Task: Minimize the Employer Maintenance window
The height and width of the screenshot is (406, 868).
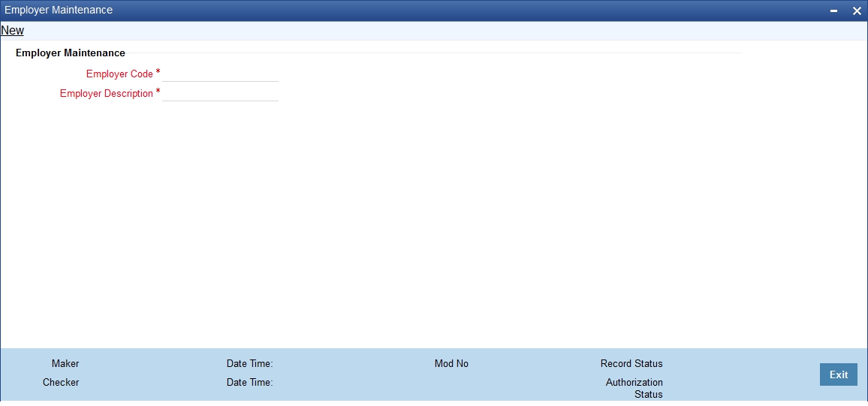Action: click(x=833, y=11)
